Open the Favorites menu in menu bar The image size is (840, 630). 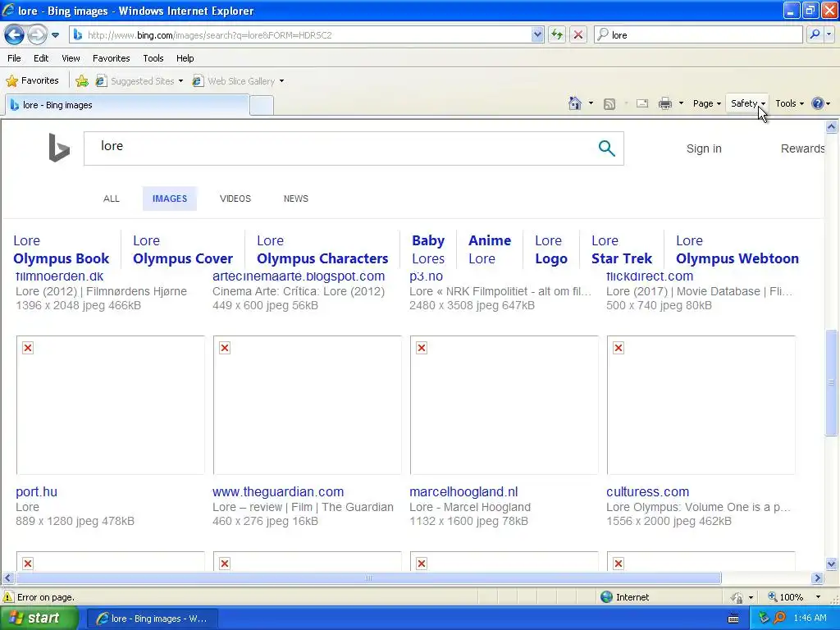pyautogui.click(x=111, y=58)
